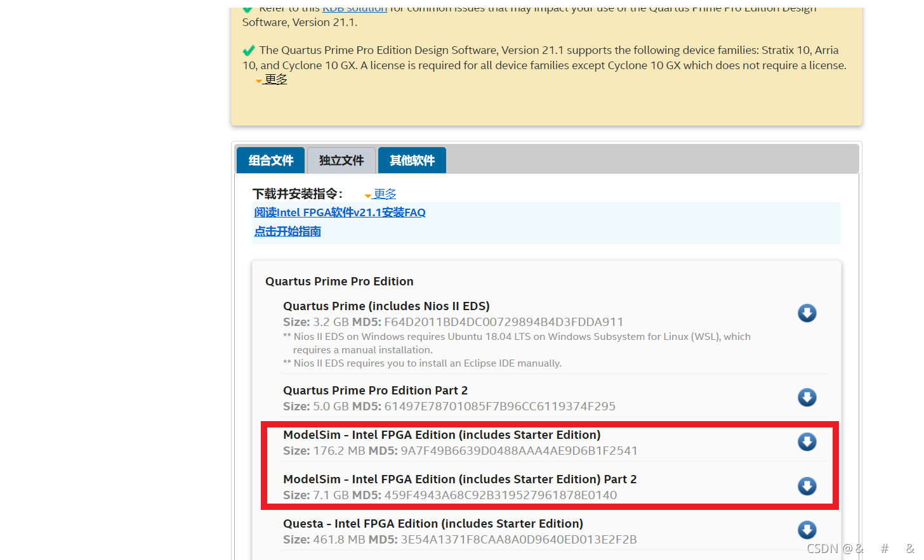Screen dimensions: 924x560
Task: Select the Eclipse IDE manual install note
Action: point(422,363)
